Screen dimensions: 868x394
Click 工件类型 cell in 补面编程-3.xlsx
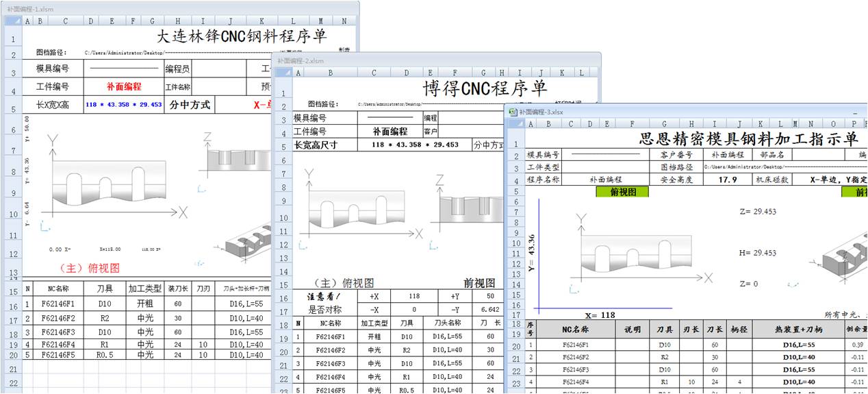543,168
